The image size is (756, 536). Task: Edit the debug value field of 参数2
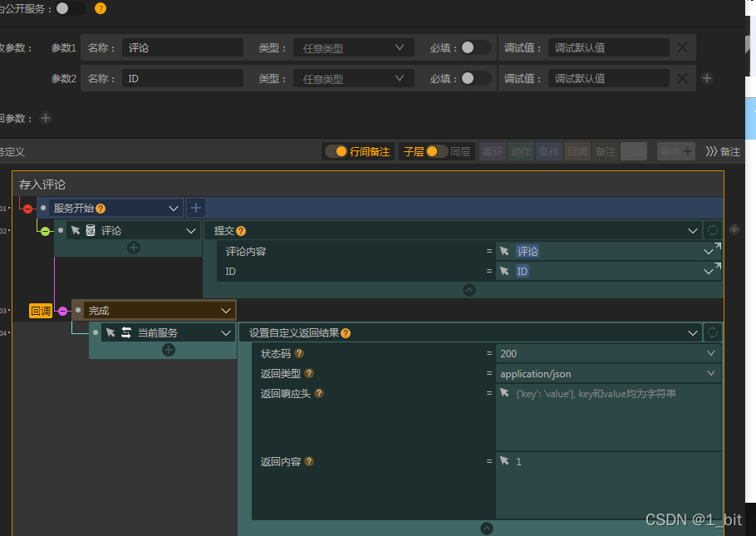click(x=608, y=79)
